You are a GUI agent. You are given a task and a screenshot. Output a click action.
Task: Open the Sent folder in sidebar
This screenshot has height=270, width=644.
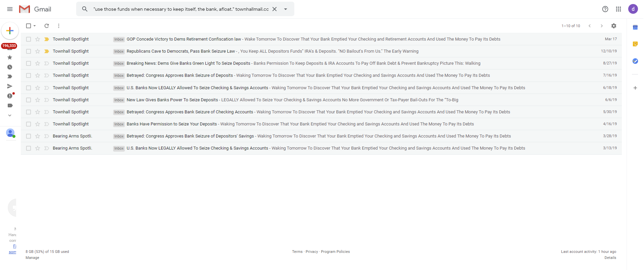point(10,86)
